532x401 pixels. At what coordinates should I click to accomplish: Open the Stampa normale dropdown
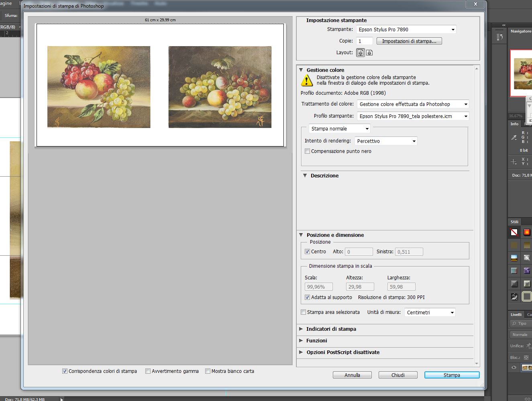point(340,129)
